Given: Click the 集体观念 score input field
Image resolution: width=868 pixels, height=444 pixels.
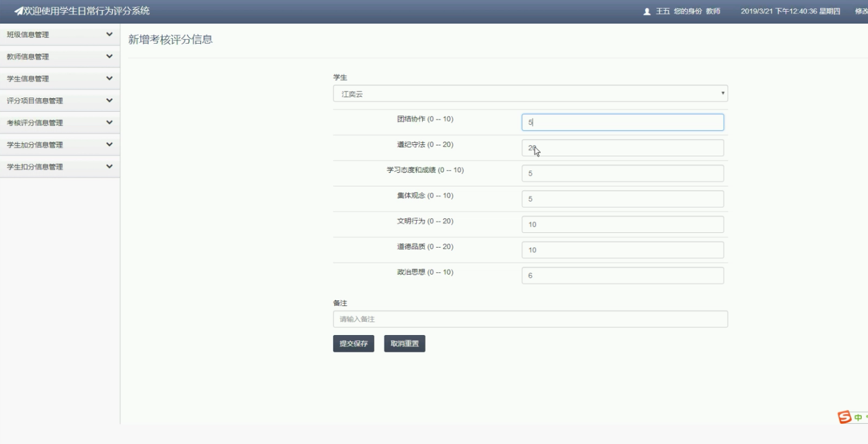Looking at the screenshot, I should click(x=623, y=199).
